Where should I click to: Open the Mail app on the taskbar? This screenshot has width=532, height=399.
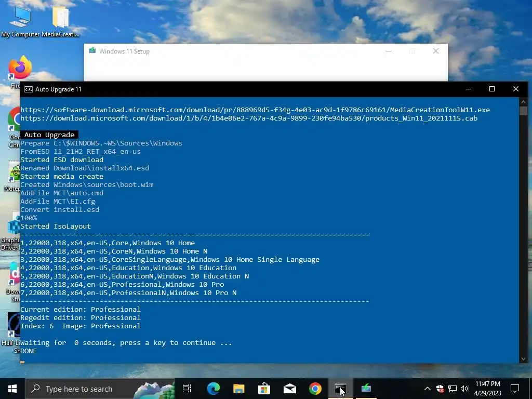click(290, 389)
